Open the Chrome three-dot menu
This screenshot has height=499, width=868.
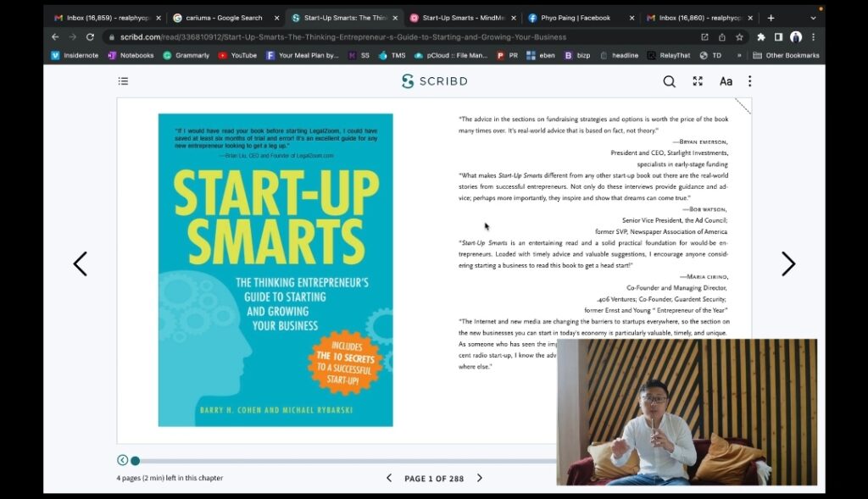click(x=813, y=37)
